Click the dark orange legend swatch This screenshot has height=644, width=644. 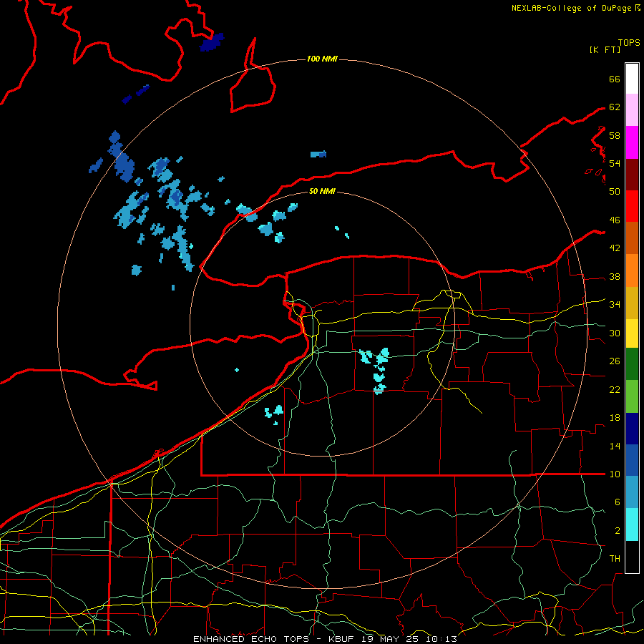[632, 238]
